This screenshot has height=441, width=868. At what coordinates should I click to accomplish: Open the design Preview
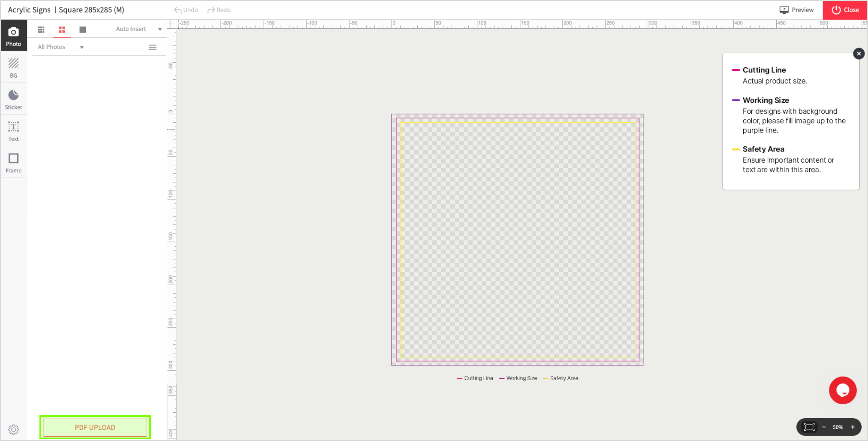pyautogui.click(x=796, y=10)
